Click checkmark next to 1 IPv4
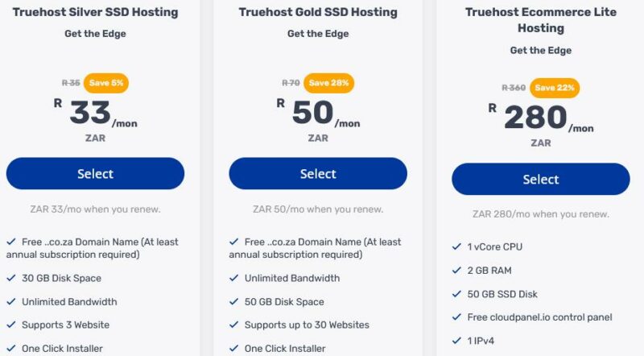Viewport: 644px width, 356px height. point(456,341)
